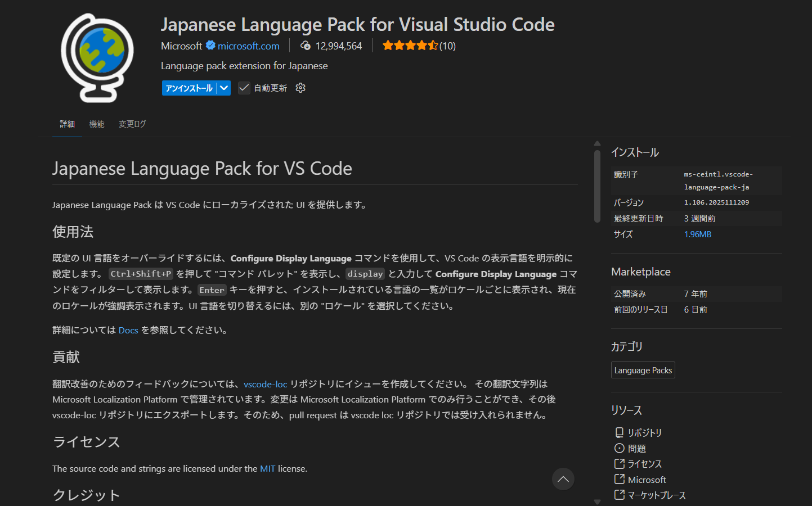Open the 問題 resource link
Viewport: 812px width, 506px height.
click(637, 448)
